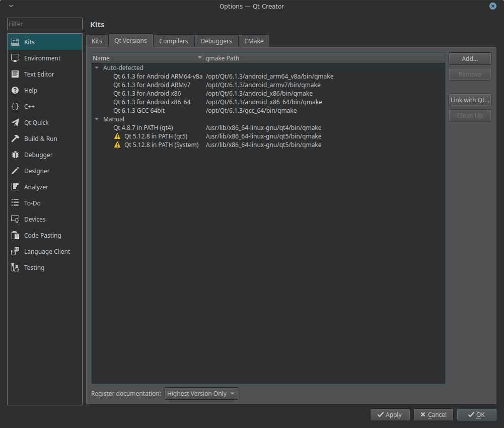The width and height of the screenshot is (504, 428).
Task: Select Designer pencil icon
Action: [x=15, y=171]
